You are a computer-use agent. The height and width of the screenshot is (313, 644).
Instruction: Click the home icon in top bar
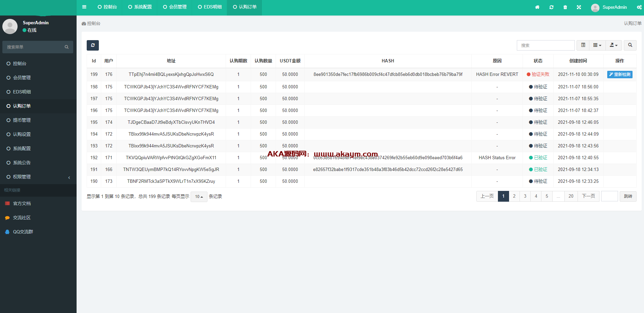pyautogui.click(x=537, y=7)
